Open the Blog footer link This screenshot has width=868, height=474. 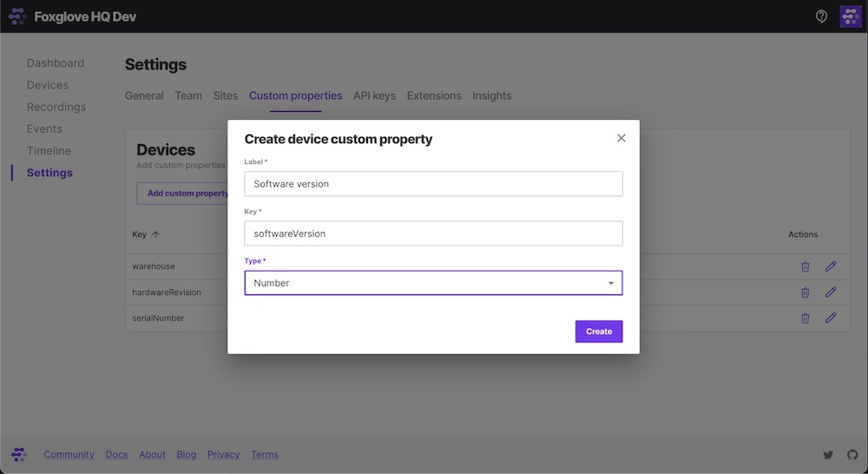coord(187,455)
